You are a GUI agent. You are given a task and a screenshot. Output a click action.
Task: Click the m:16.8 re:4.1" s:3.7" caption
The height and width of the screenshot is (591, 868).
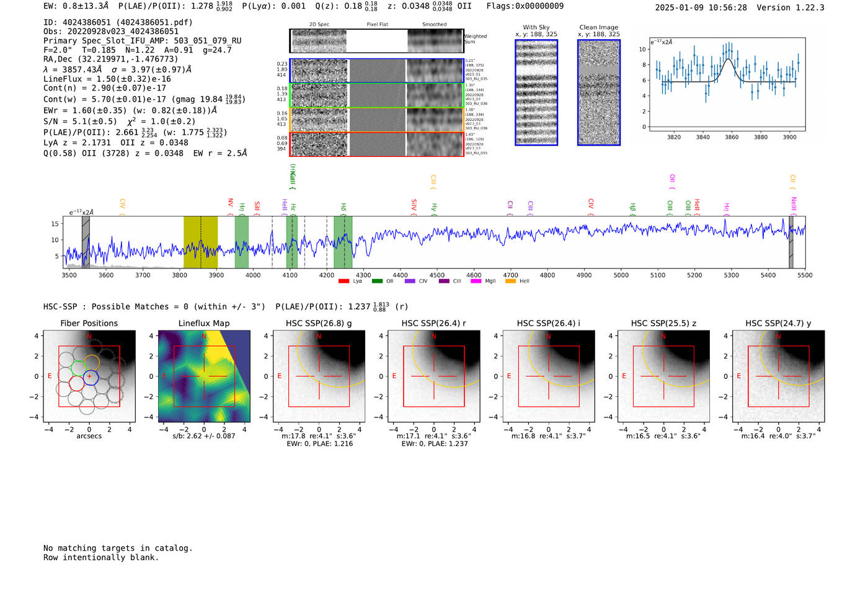[x=549, y=436]
